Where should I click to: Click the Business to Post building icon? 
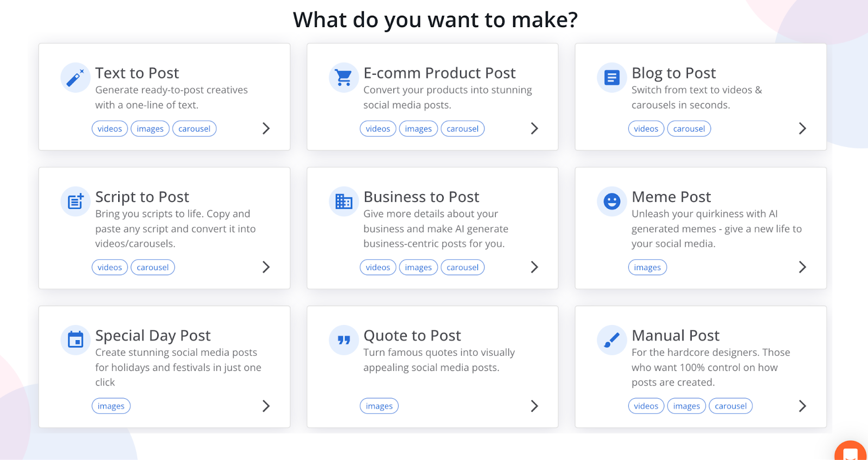click(343, 201)
